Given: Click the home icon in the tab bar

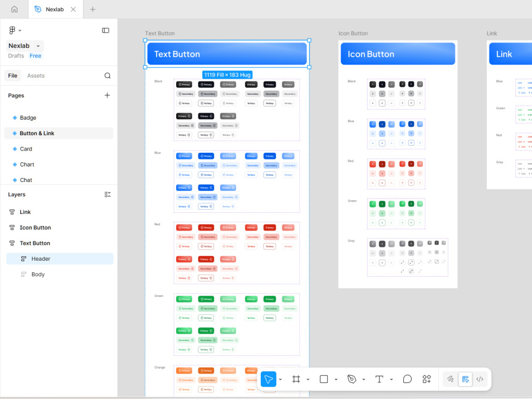Looking at the screenshot, I should point(14,9).
